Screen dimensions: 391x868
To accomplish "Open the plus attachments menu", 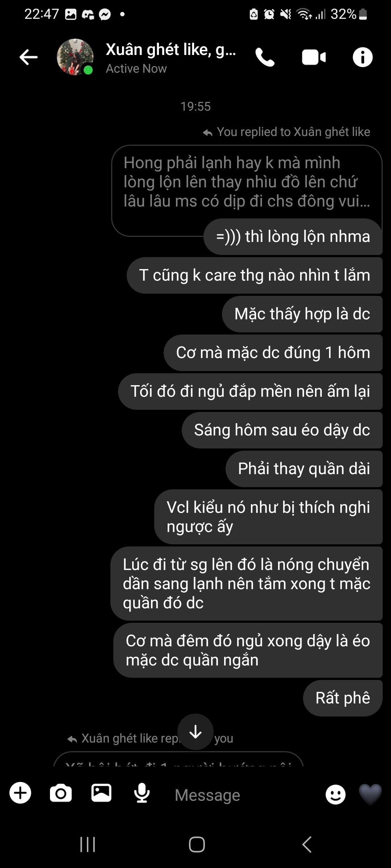I will [x=20, y=793].
